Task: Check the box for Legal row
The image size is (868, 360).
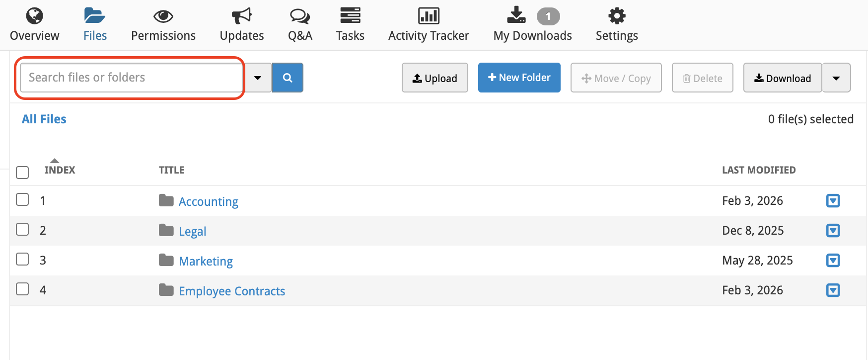Action: (x=22, y=229)
